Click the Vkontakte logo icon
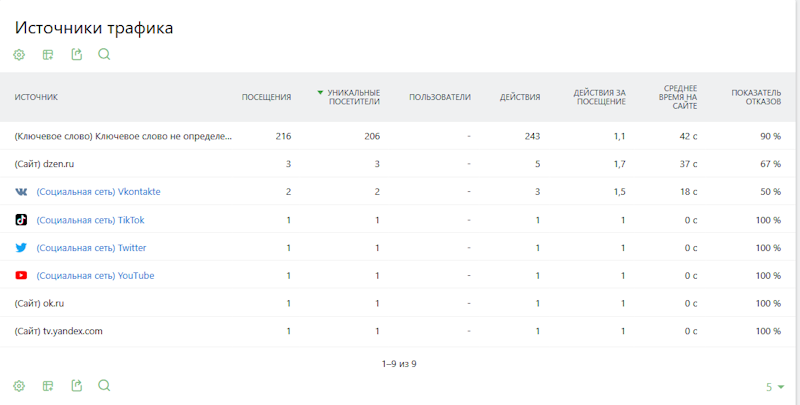The width and height of the screenshot is (800, 405). [x=21, y=192]
